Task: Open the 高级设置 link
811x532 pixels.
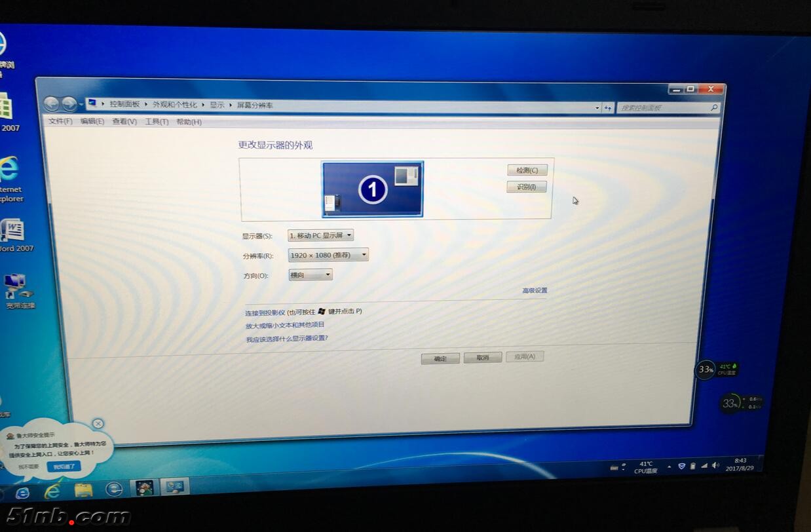Action: pos(535,290)
